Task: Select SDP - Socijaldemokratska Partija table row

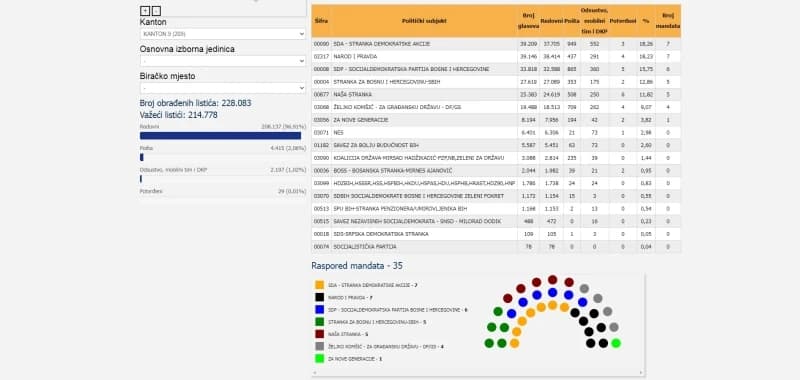Action: tap(496, 69)
